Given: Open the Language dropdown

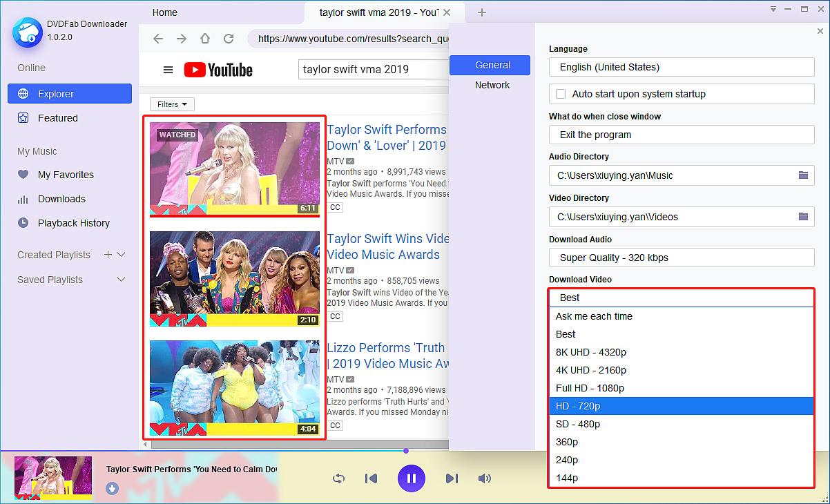Looking at the screenshot, I should pyautogui.click(x=682, y=67).
